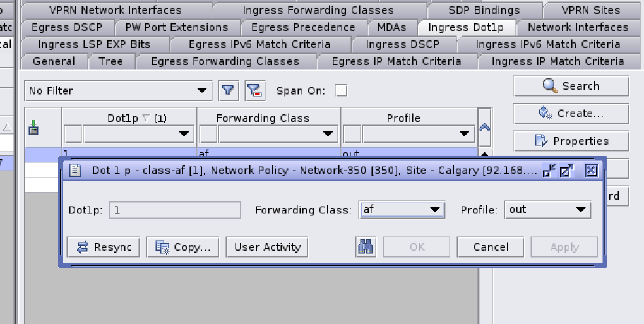Viewport: 644px width, 324px height.
Task: Click the binoculars find icon in dialog
Action: (366, 247)
